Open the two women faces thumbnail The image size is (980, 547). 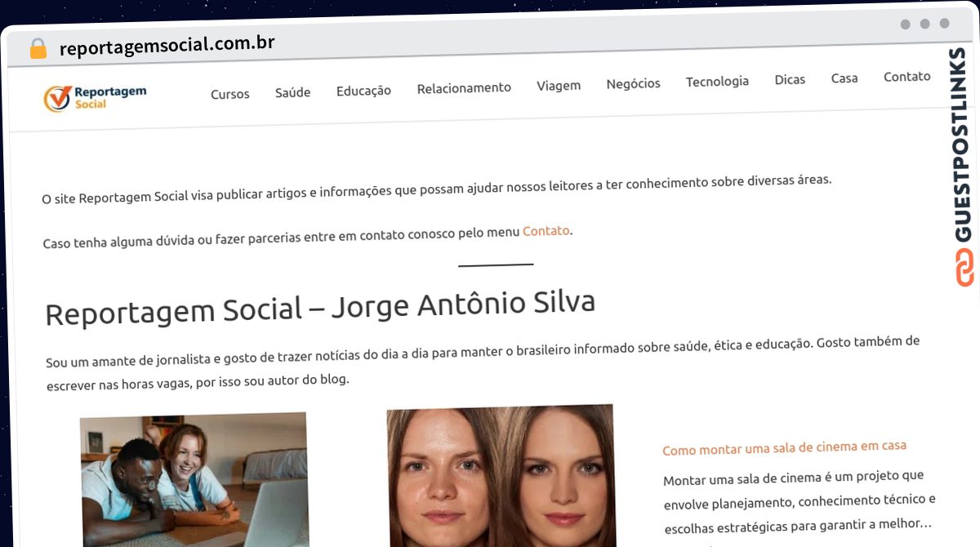pos(501,476)
